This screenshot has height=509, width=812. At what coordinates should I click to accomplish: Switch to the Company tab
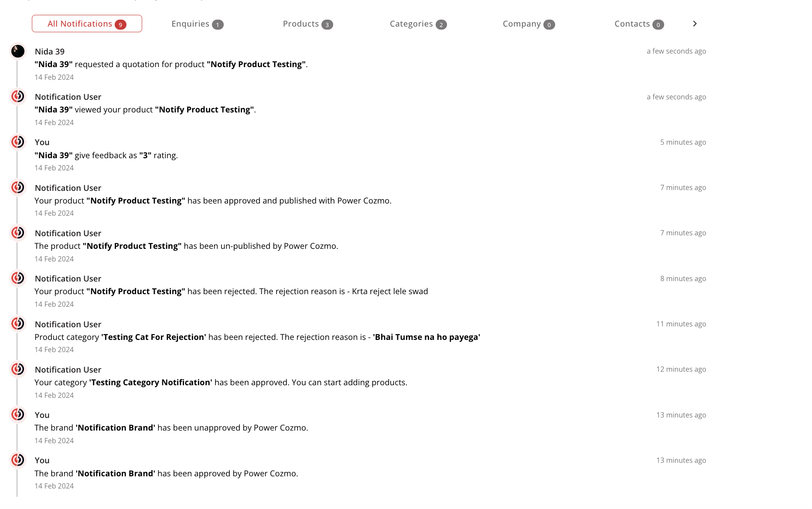pyautogui.click(x=528, y=24)
